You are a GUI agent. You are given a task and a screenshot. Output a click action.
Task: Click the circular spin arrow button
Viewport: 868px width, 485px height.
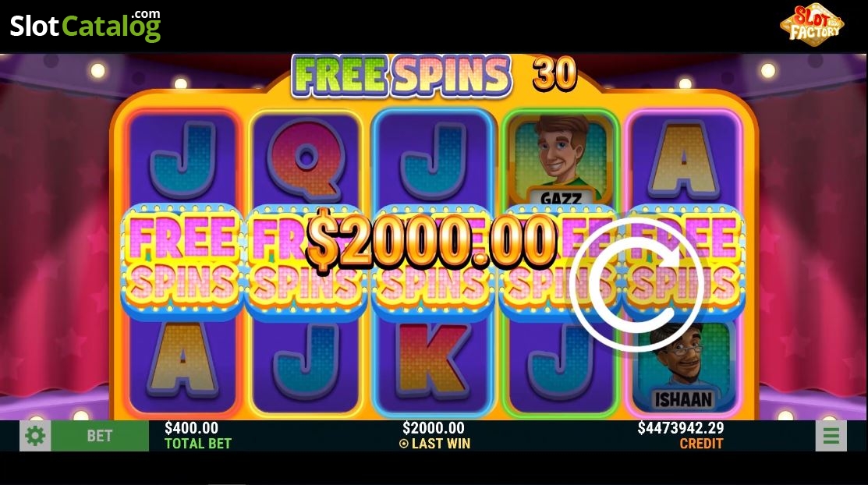pyautogui.click(x=637, y=285)
